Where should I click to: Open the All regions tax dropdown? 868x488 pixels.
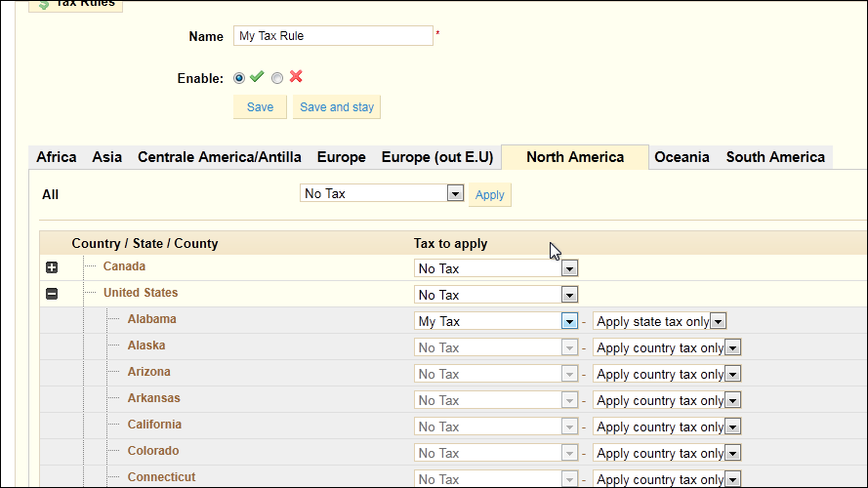point(382,193)
